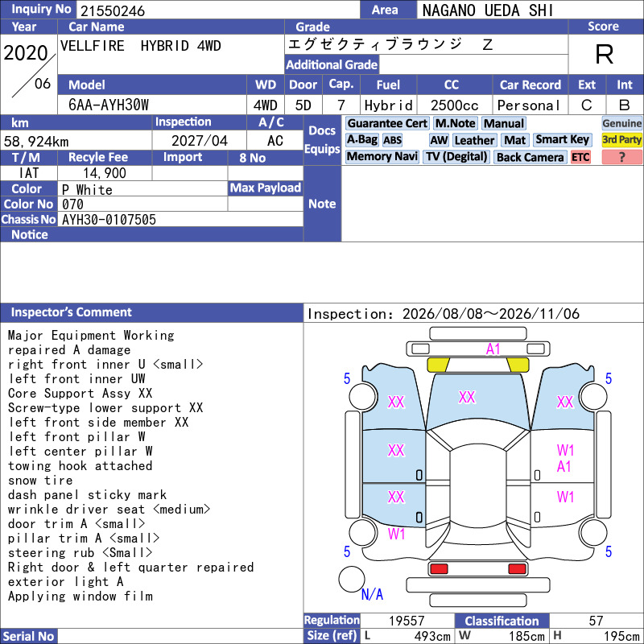
Task: Click the Memory Navi tag
Action: pyautogui.click(x=382, y=156)
